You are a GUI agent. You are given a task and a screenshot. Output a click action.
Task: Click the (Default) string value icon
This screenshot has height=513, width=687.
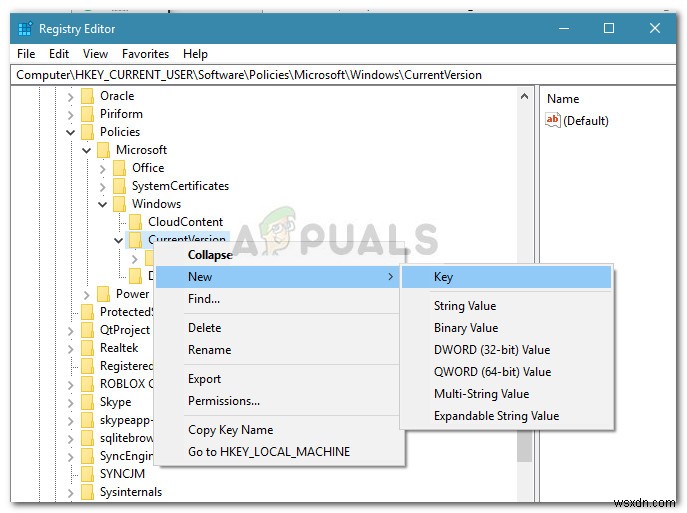click(553, 120)
